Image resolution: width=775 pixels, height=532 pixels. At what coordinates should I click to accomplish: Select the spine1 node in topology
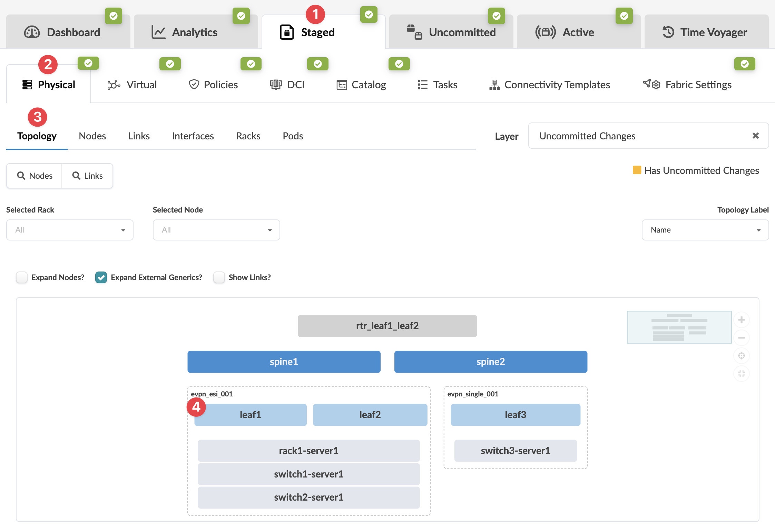click(x=284, y=362)
